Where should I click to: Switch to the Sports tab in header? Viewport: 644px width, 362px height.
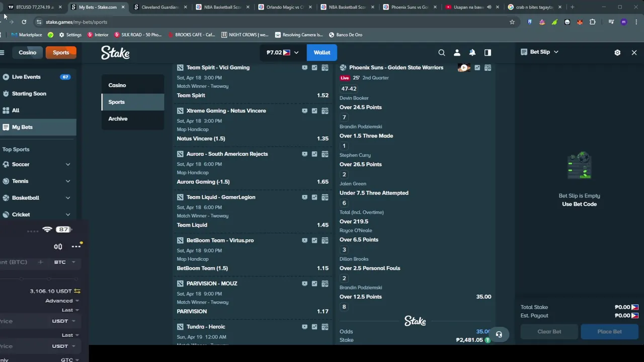point(61,52)
